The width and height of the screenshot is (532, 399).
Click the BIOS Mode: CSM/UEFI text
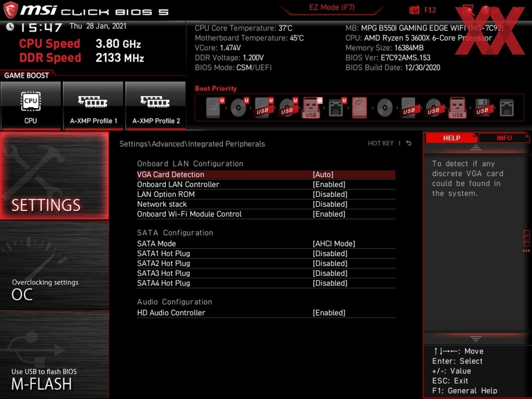click(x=233, y=67)
